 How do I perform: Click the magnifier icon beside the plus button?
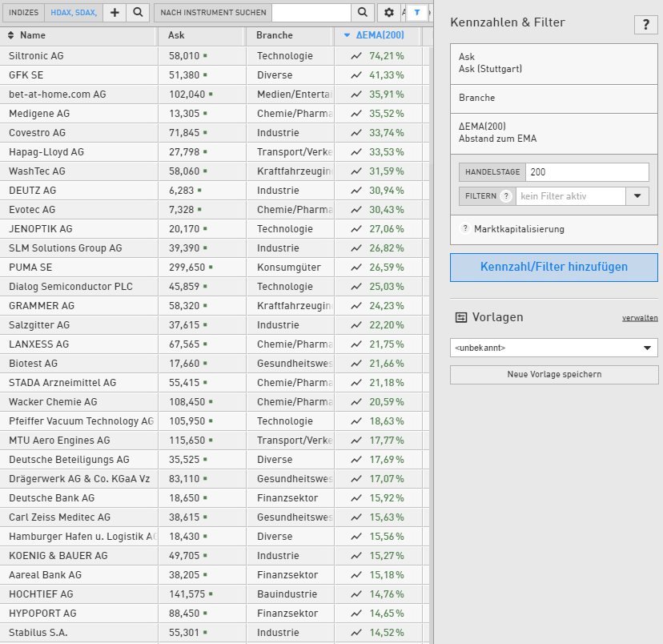pyautogui.click(x=138, y=13)
